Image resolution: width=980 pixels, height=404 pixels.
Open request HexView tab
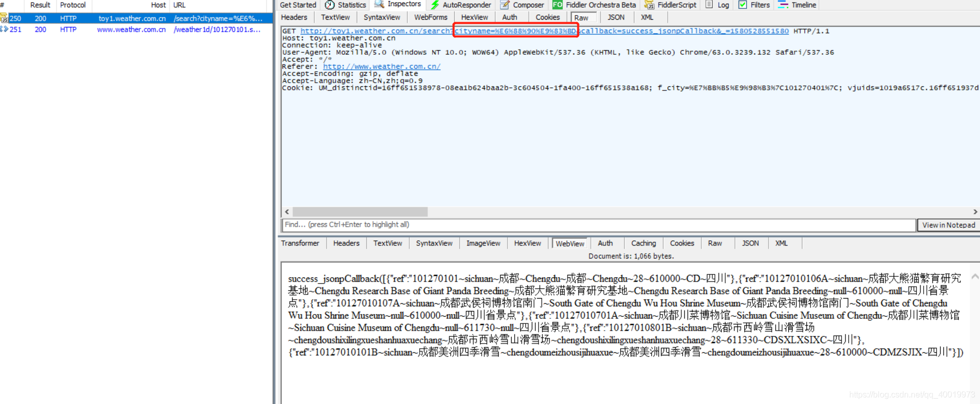click(474, 17)
